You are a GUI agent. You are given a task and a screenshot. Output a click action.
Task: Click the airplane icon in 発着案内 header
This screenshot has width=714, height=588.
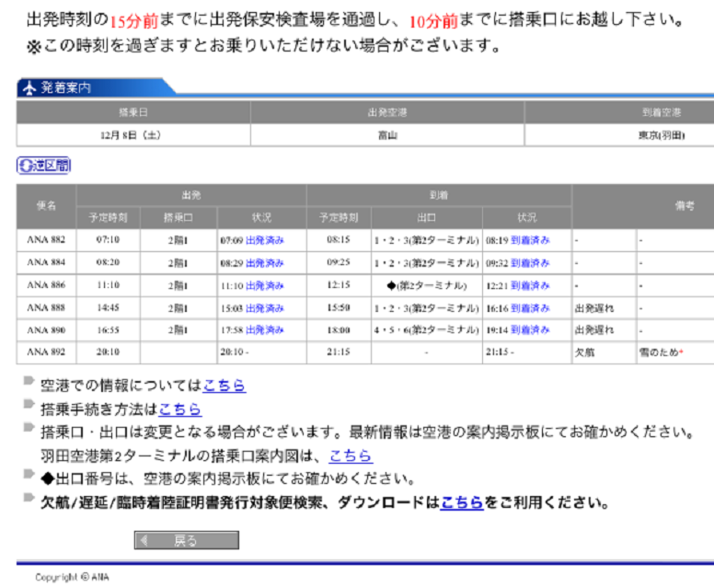(29, 88)
